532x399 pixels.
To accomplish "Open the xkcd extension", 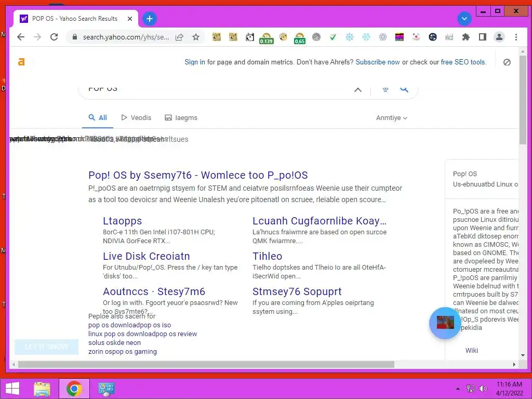I will coord(449,37).
